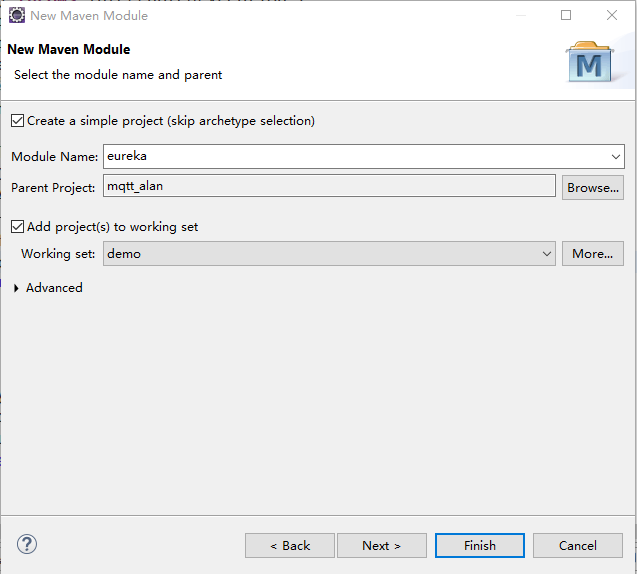Proceed with the Next > button

coord(381,546)
